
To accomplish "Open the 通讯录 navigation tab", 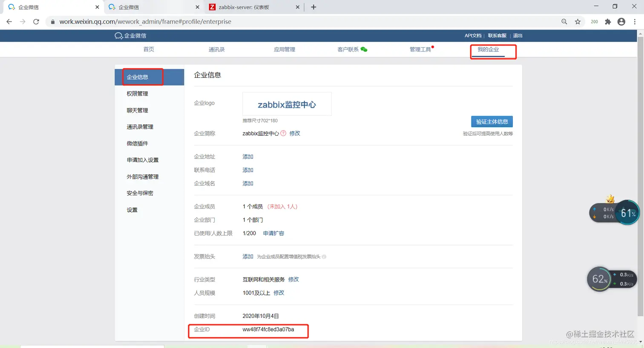I will pyautogui.click(x=216, y=49).
